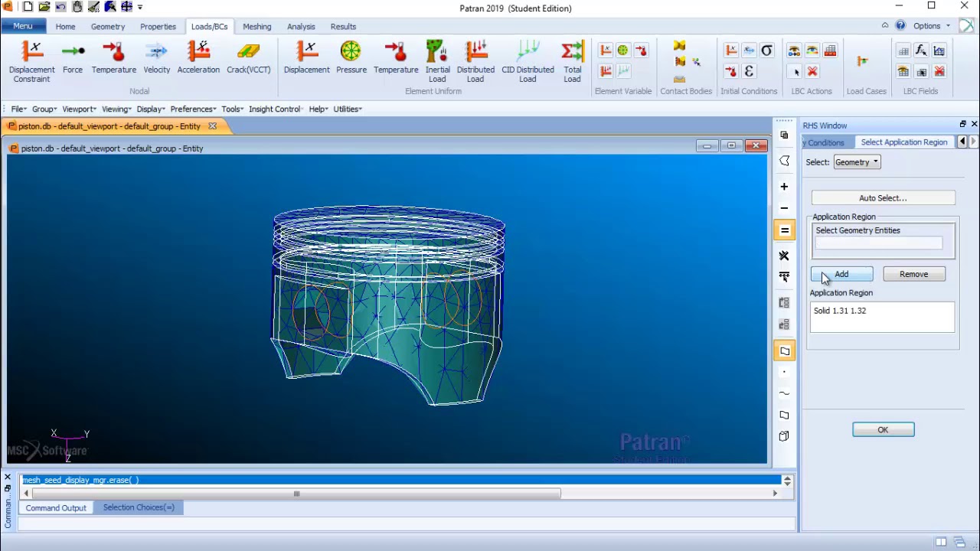Pick the nodal Temperature icon

114,58
